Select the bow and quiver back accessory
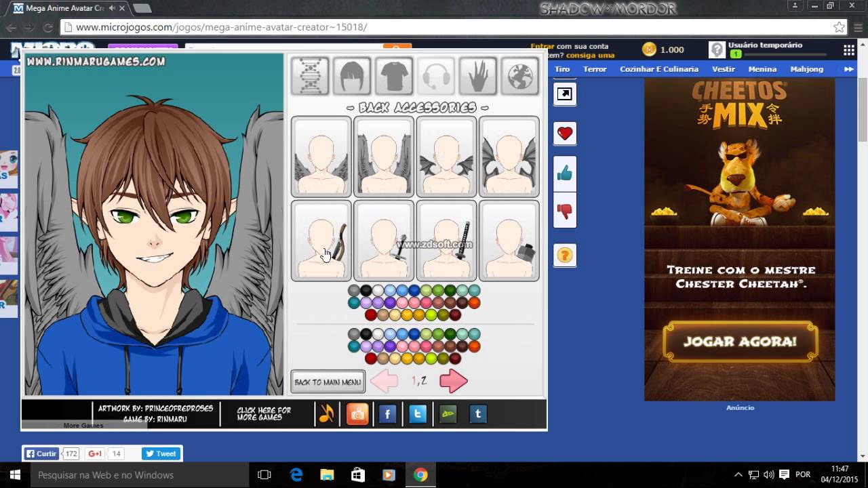Viewport: 868px width, 488px height. click(x=321, y=241)
